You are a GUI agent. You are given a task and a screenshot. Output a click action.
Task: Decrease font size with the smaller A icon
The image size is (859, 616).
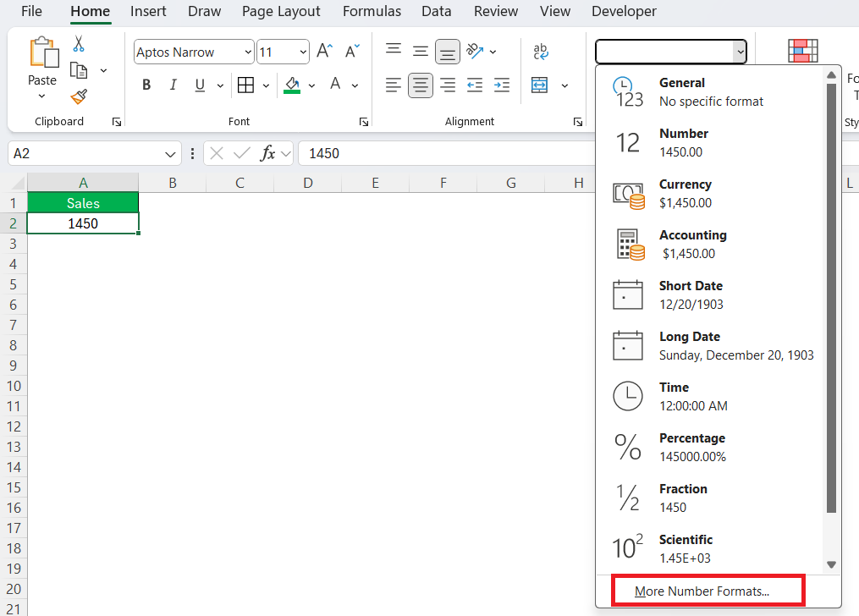coord(352,52)
